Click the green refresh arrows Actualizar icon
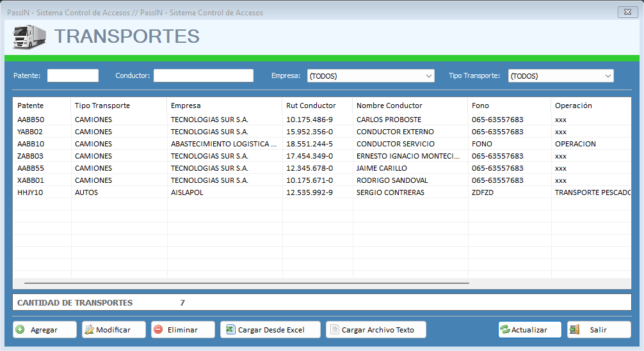 click(x=505, y=330)
